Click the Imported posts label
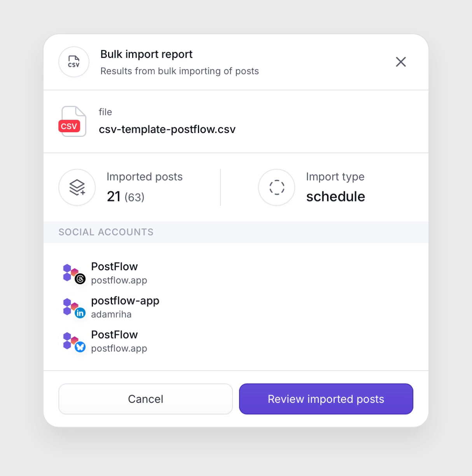 click(145, 177)
